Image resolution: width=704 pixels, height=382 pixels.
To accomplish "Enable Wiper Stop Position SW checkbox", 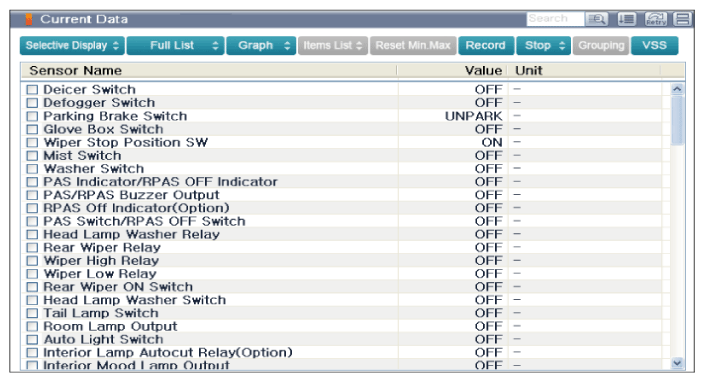I will 32,142.
